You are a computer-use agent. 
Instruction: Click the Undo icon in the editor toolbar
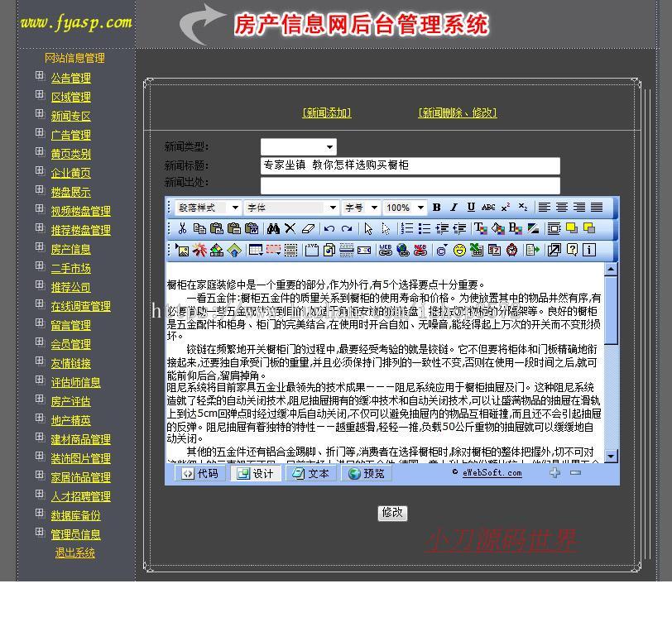coord(329,227)
